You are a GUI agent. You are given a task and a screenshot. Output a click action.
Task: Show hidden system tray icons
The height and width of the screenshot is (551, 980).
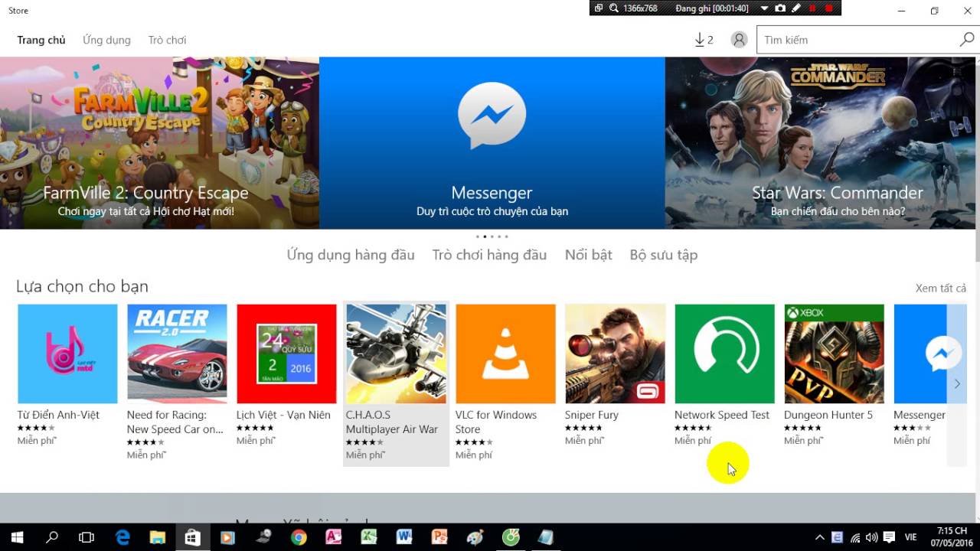pos(819,537)
